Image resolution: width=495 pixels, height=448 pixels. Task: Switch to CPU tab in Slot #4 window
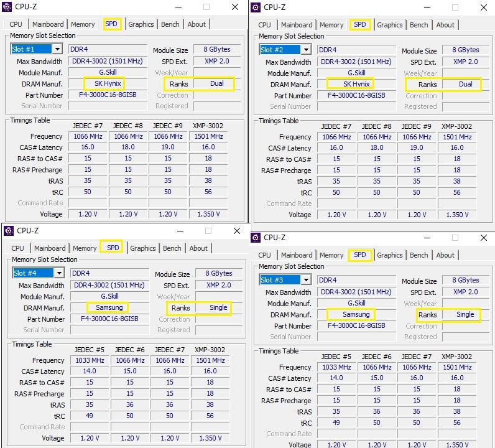coord(17,248)
